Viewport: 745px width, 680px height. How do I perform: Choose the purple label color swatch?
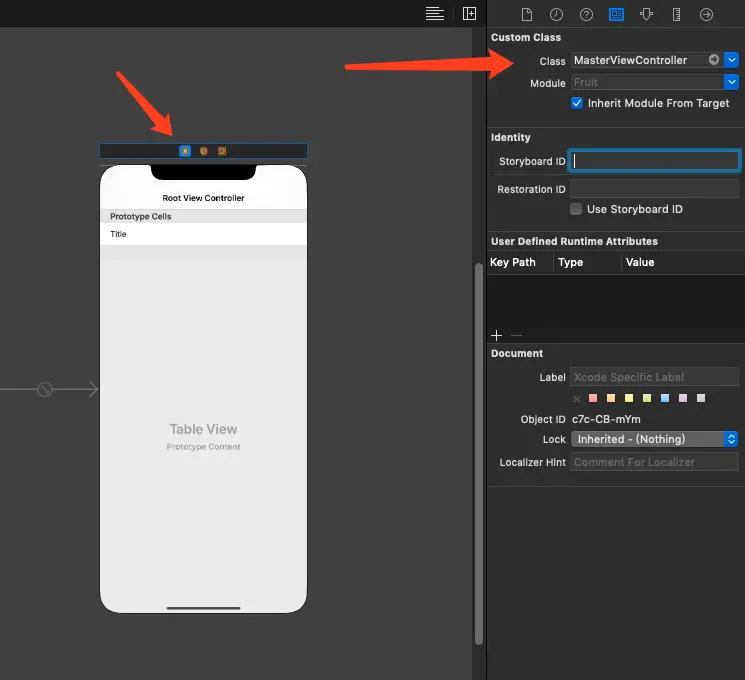click(683, 398)
